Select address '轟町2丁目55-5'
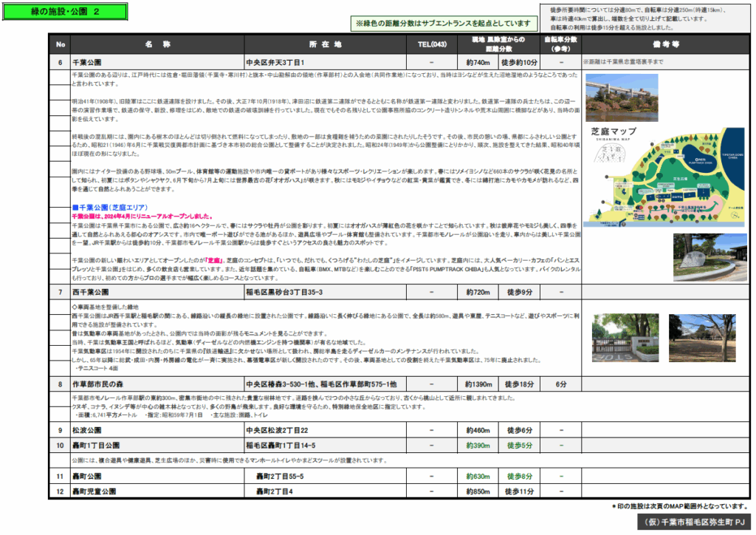Image resolution: width=756 pixels, height=535 pixels. pos(280,477)
